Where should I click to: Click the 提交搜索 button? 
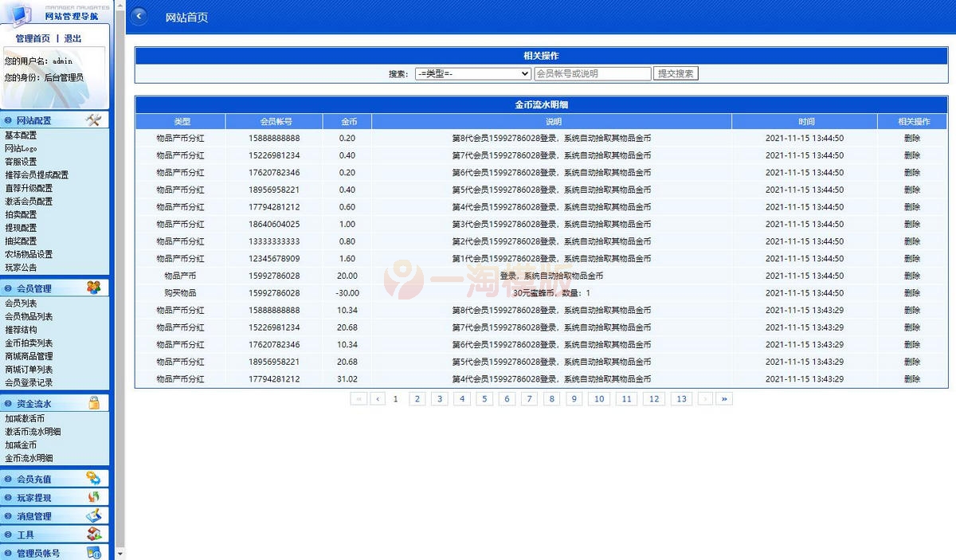[x=676, y=73]
